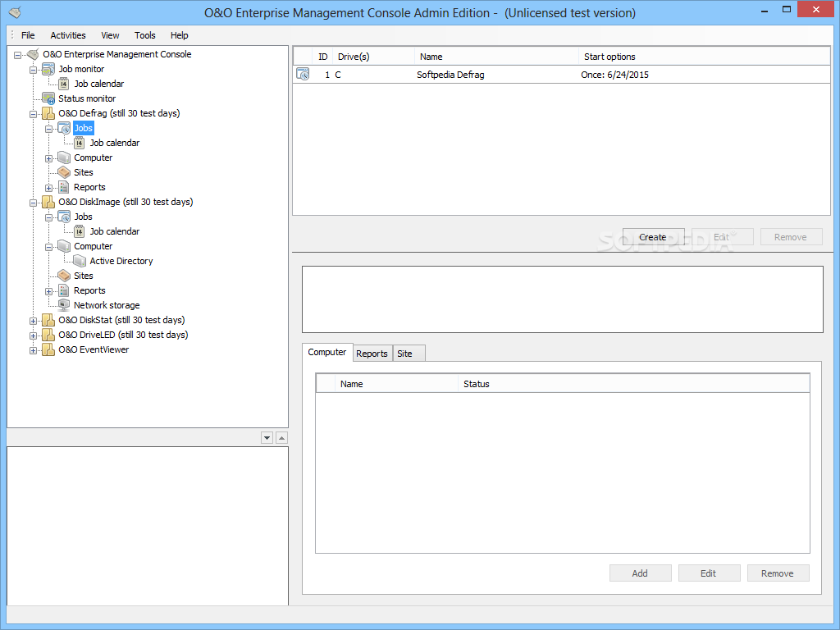840x630 pixels.
Task: Expand the O&O EventViewer node
Action: (x=33, y=350)
